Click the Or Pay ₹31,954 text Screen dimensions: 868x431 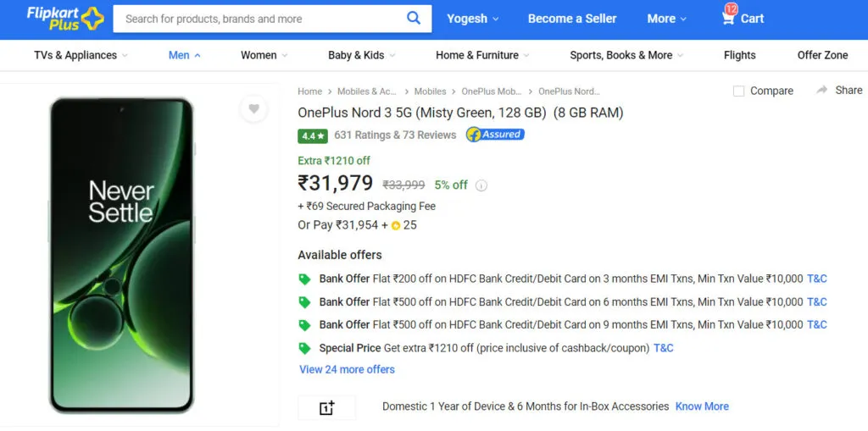[x=338, y=225]
